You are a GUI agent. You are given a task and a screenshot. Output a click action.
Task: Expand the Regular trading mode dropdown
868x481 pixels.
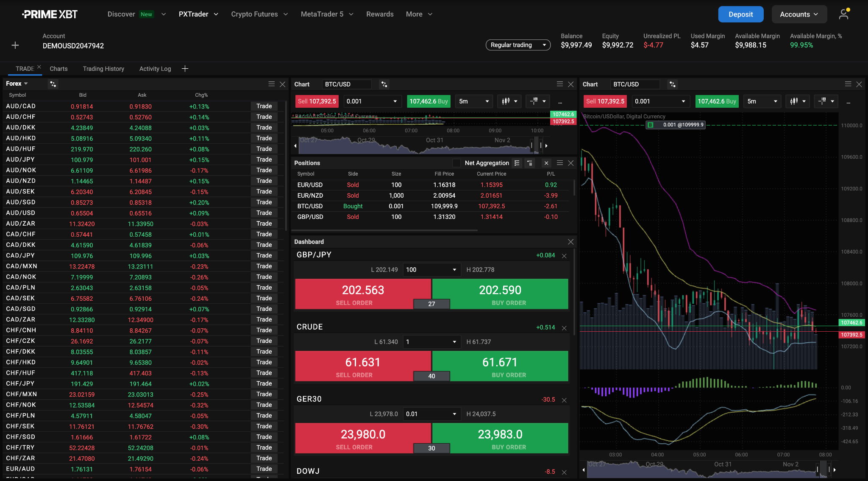pyautogui.click(x=518, y=45)
